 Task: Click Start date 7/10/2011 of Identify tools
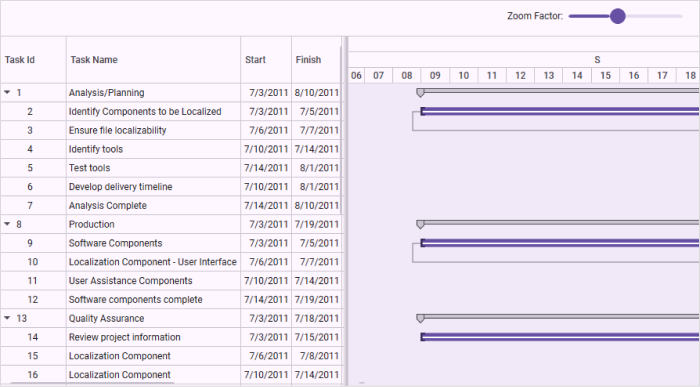point(266,149)
